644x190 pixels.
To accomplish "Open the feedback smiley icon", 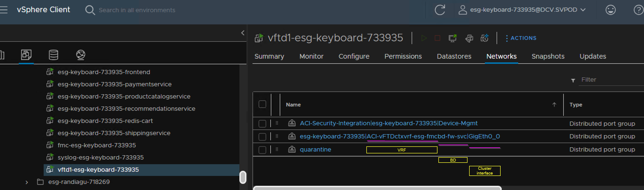I will (610, 10).
